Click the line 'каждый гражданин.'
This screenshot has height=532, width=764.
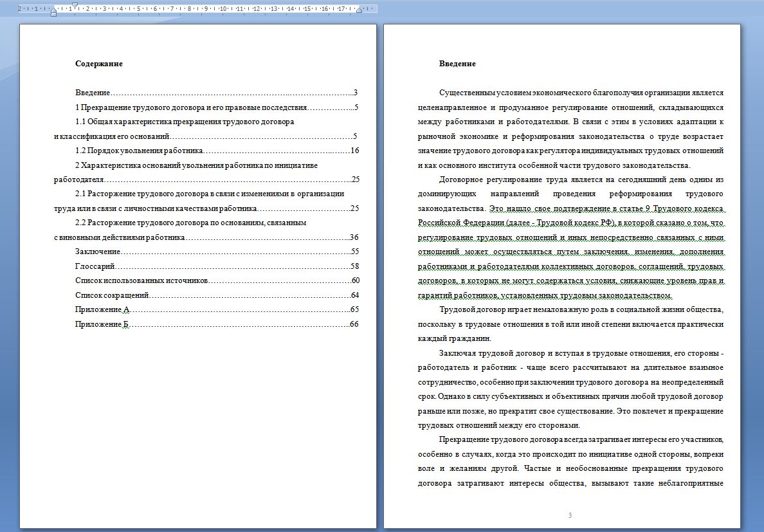tap(455, 338)
